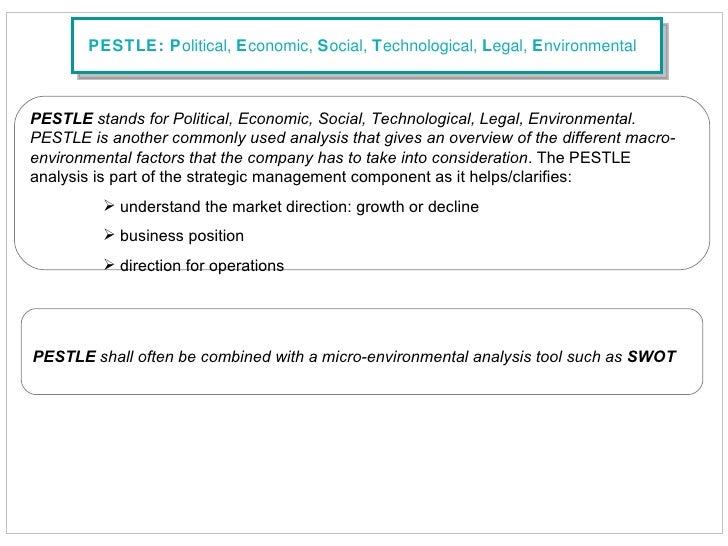This screenshot has width=728, height=546.
Task: Click 'Technological' in the title banner
Action: 424,46
